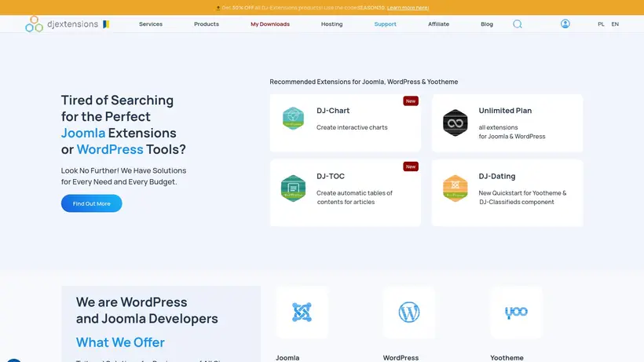Switch language to PL

[x=601, y=24]
